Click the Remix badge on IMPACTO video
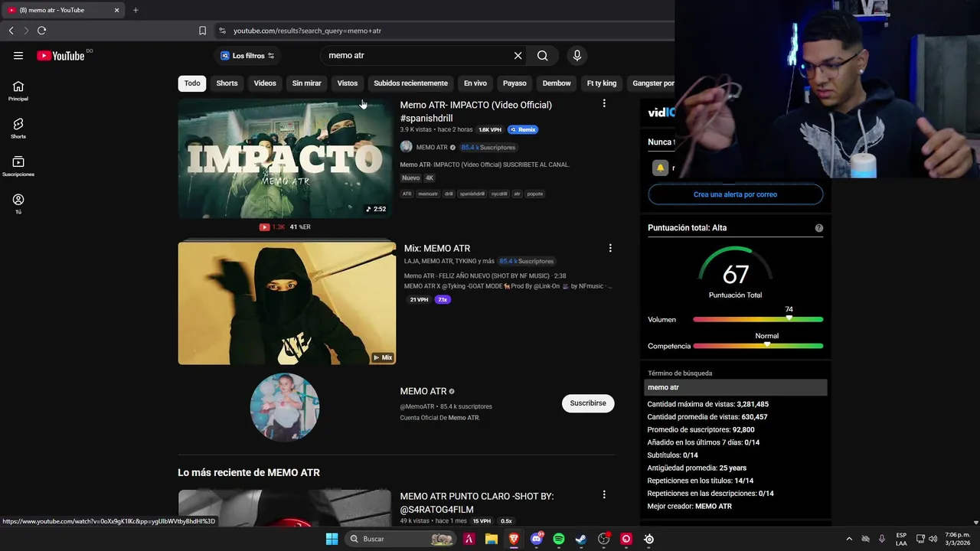The width and height of the screenshot is (980, 551). pos(523,130)
